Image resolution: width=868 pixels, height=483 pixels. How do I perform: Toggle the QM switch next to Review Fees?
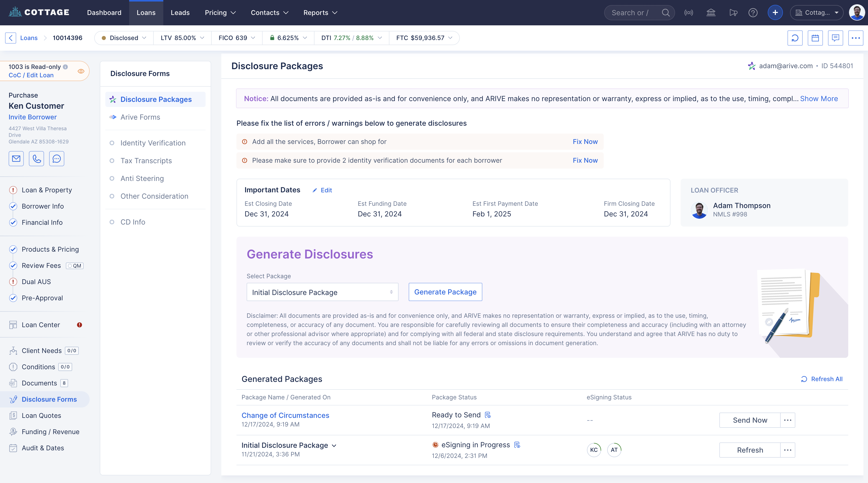[74, 266]
